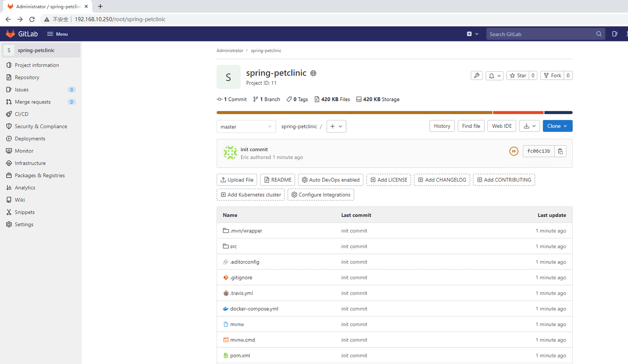Open the mvnw file
Viewport: 628px width, 364px height.
[237, 324]
